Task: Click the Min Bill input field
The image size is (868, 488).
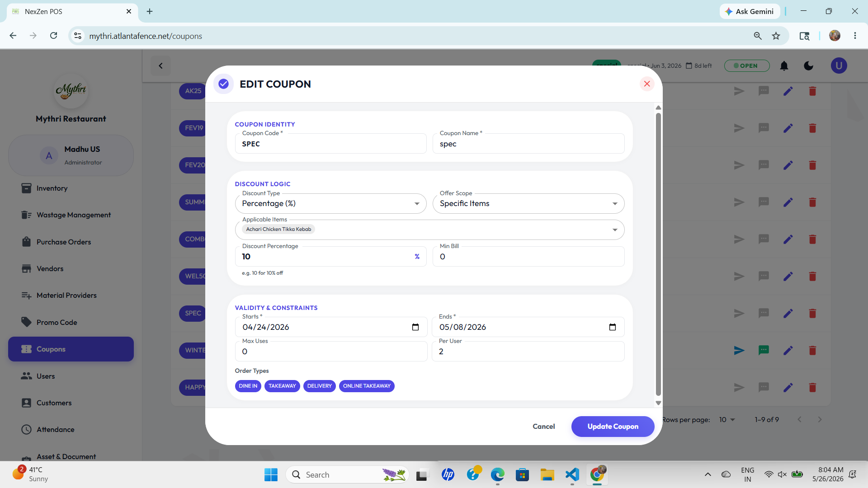Action: click(528, 256)
